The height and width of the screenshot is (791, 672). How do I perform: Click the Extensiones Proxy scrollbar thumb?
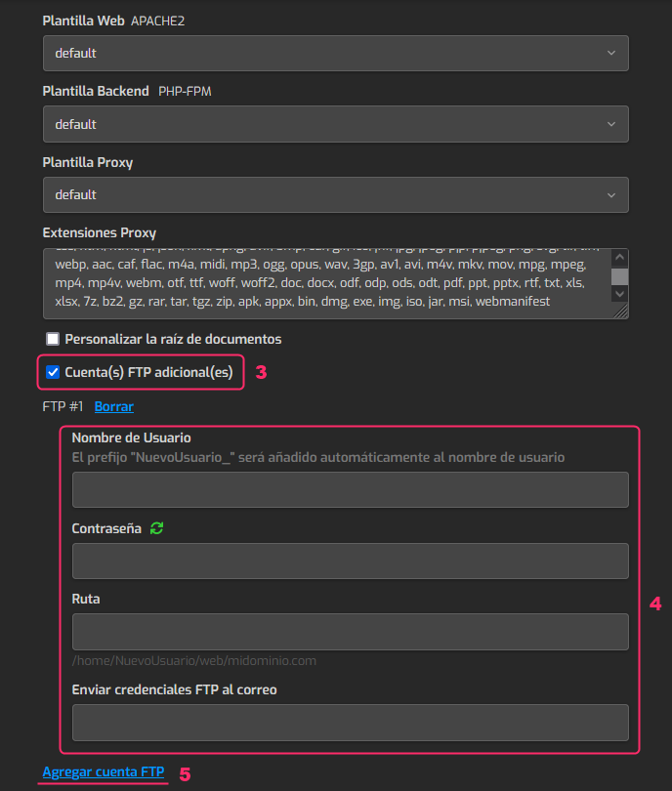click(x=619, y=276)
